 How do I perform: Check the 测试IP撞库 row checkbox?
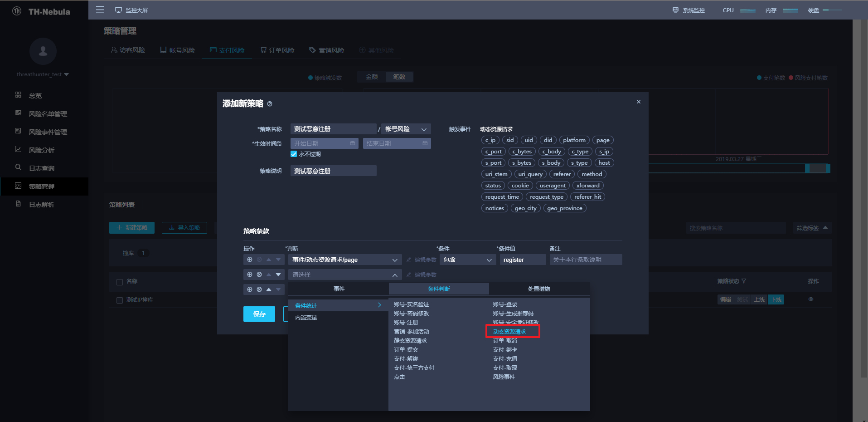tap(120, 300)
